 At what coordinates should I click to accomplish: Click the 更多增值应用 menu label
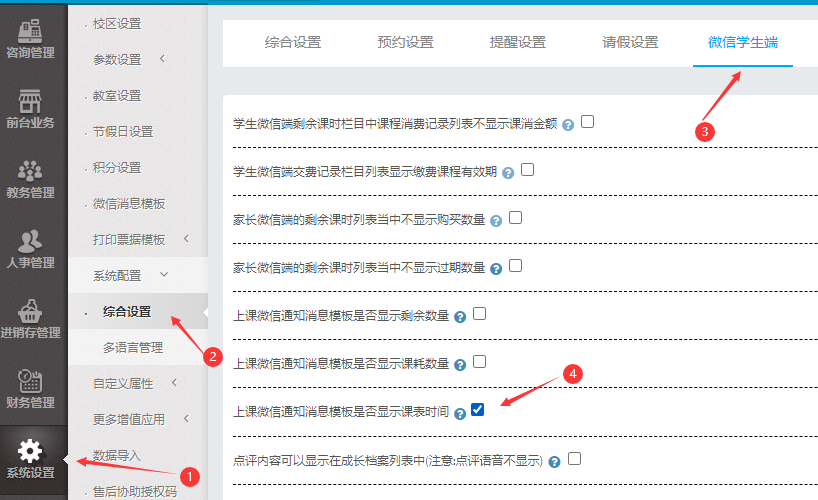pos(129,420)
